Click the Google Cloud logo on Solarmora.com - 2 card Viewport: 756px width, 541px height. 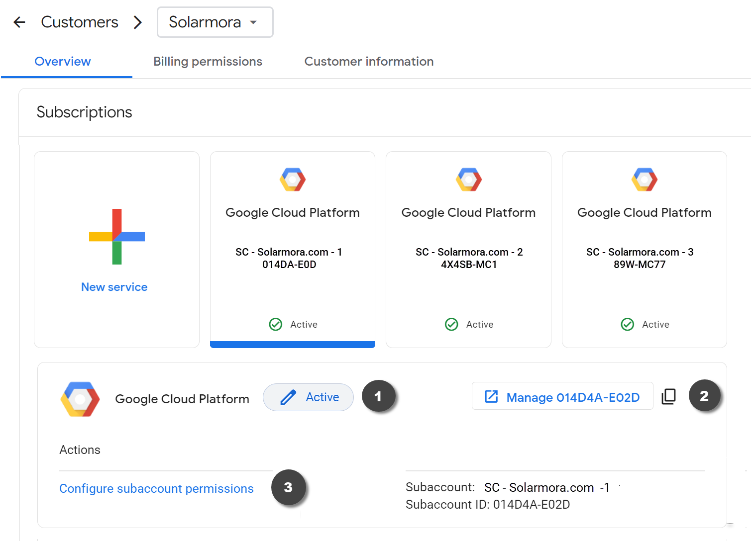[468, 180]
